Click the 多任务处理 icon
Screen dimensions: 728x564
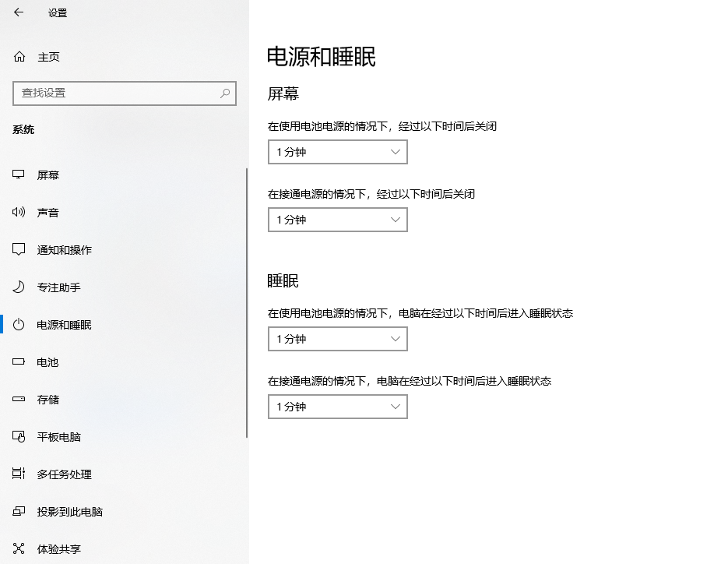pyautogui.click(x=18, y=474)
